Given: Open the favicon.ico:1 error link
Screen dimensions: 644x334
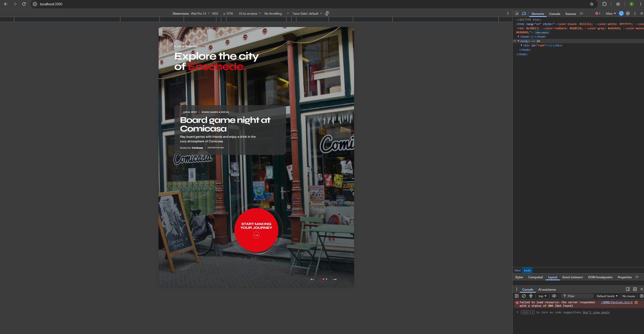Looking at the screenshot, I should [617, 302].
